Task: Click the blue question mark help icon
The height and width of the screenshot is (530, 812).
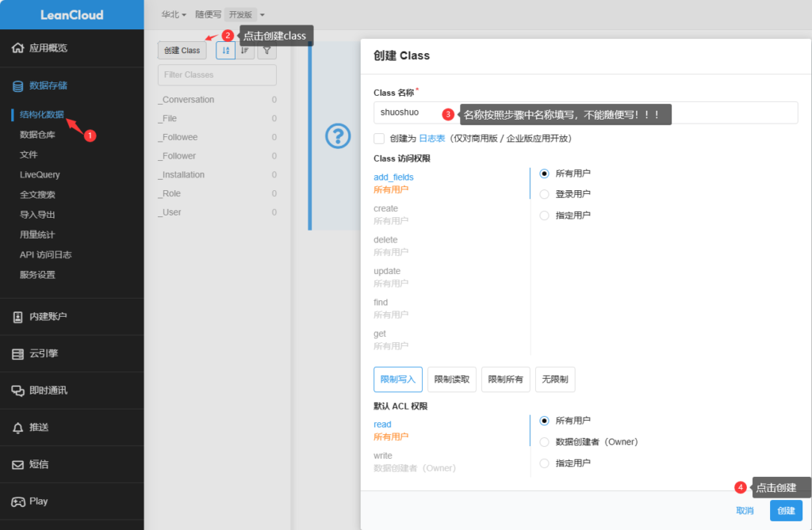Action: (x=338, y=136)
